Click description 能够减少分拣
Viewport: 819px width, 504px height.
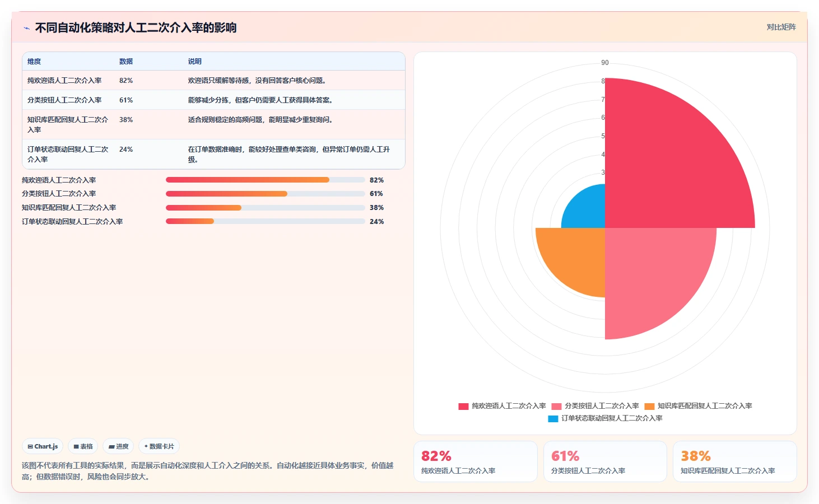click(x=260, y=100)
